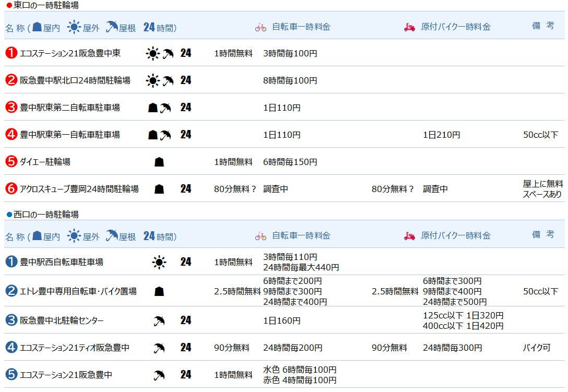568x392 pixels.
Task: Click the 24 hour mark in 豊中駅東第一 row
Action: [185, 135]
